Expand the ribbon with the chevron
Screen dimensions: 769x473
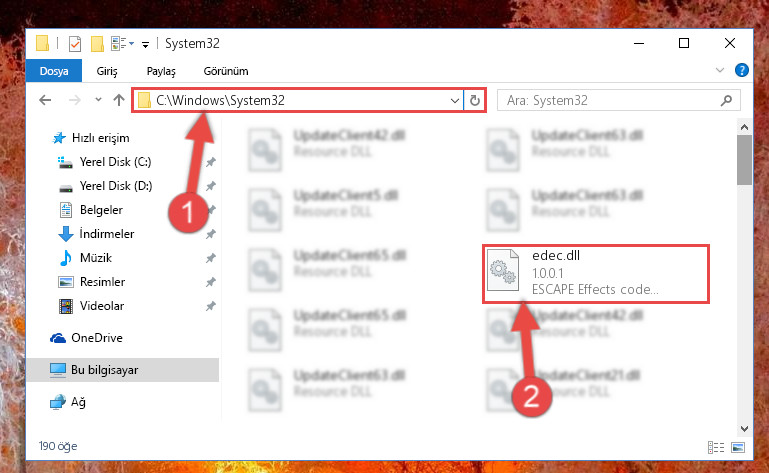(x=719, y=70)
